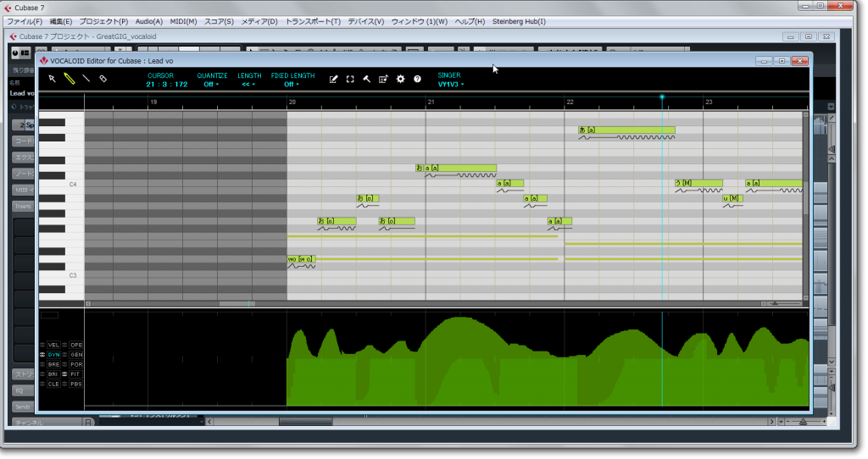This screenshot has height=459, width=868.
Task: Click the Cubase 7 app icon in title bar
Action: click(8, 8)
